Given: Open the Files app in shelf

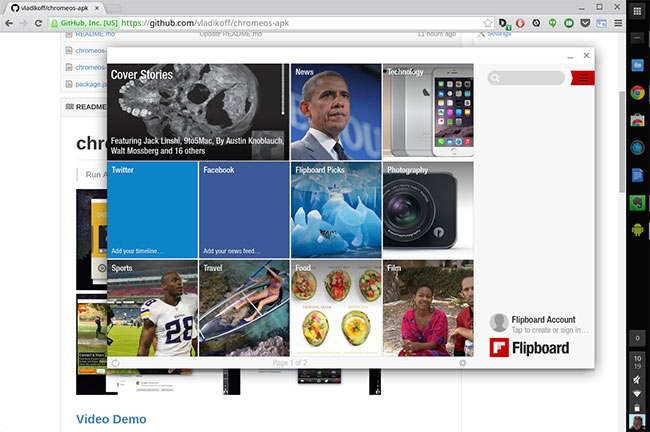Looking at the screenshot, I should [x=637, y=66].
